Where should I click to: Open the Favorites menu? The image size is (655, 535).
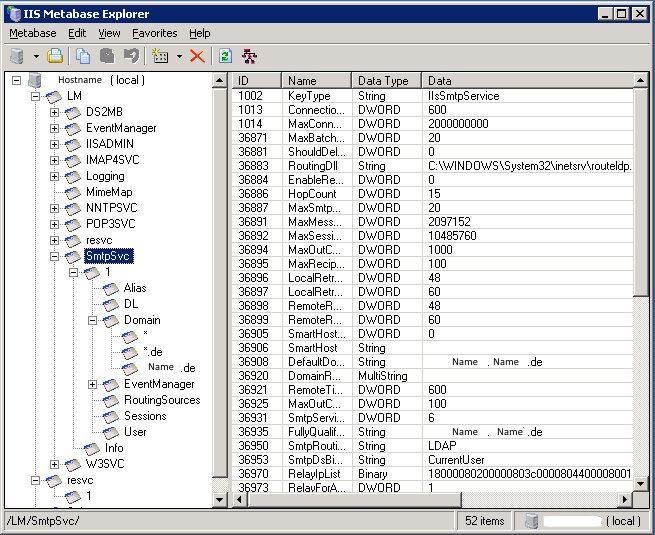(154, 33)
